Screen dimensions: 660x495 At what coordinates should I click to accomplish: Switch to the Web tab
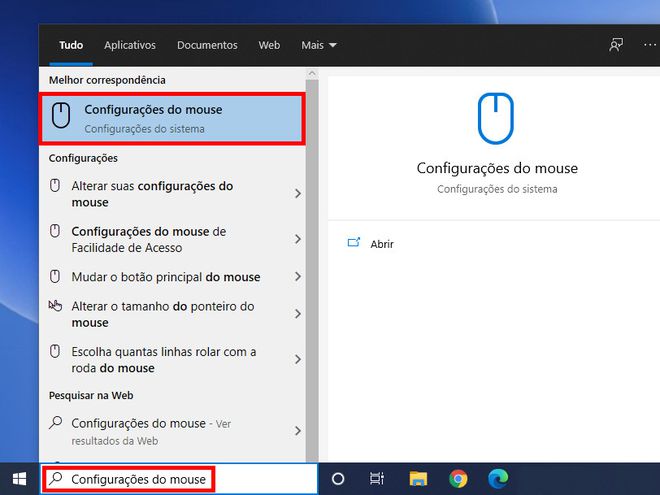[x=269, y=45]
